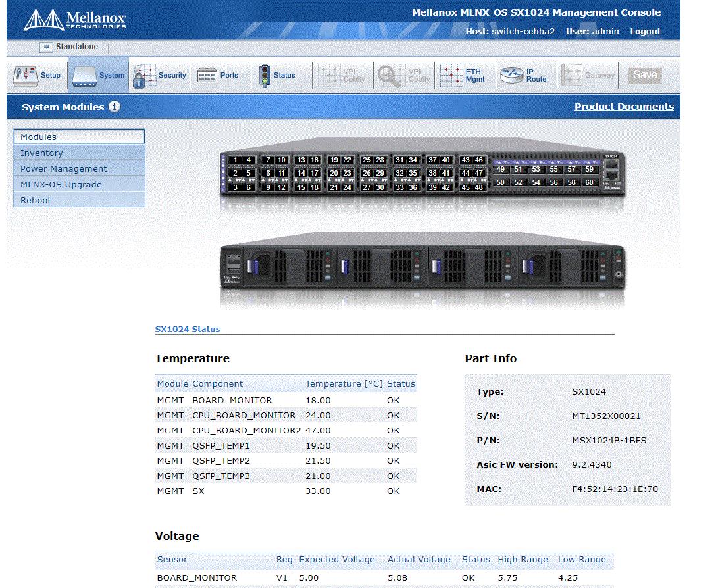Click port 1 on the switch front panel
Image resolution: width=714 pixels, height=588 pixels.
tap(235, 160)
